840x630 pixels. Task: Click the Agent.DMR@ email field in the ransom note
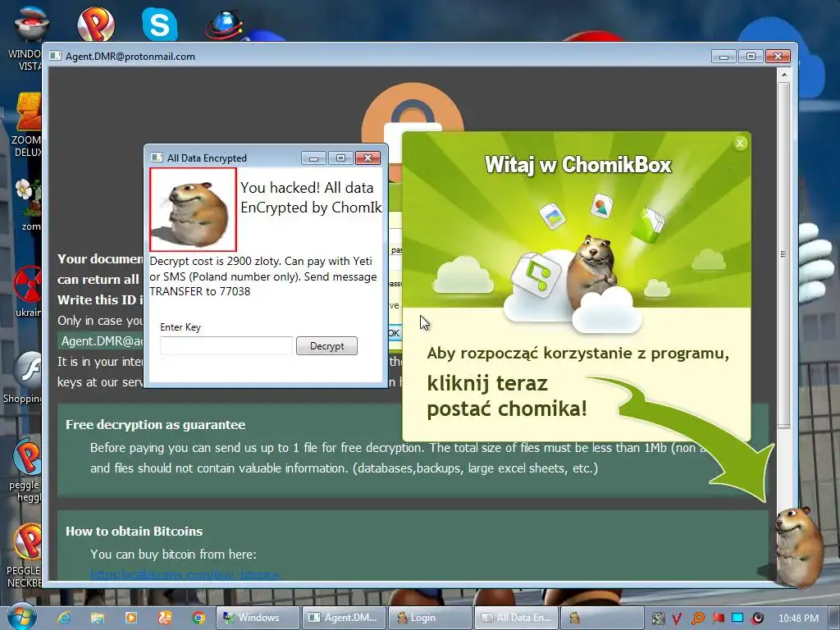click(x=101, y=341)
